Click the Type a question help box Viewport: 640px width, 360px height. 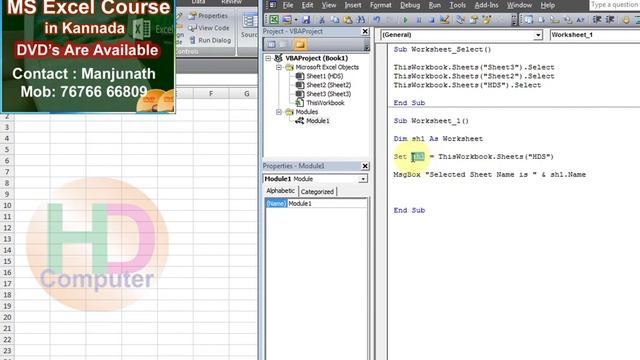coord(614,5)
